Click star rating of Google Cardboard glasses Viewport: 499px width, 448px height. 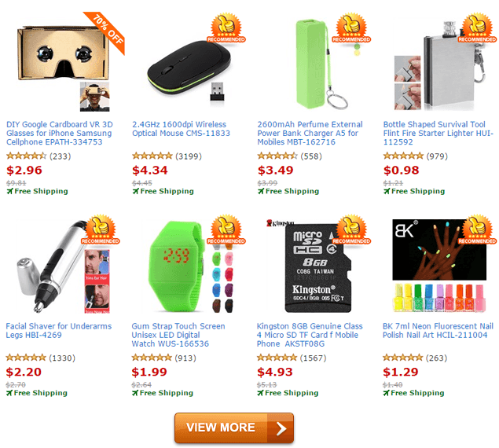[x=27, y=156]
